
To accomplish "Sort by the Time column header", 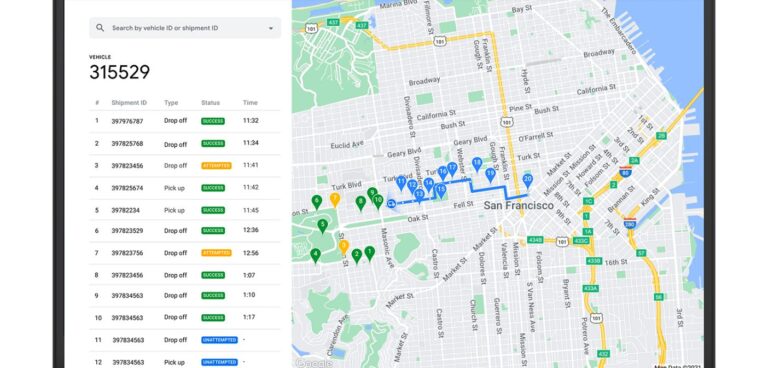I will (x=250, y=103).
